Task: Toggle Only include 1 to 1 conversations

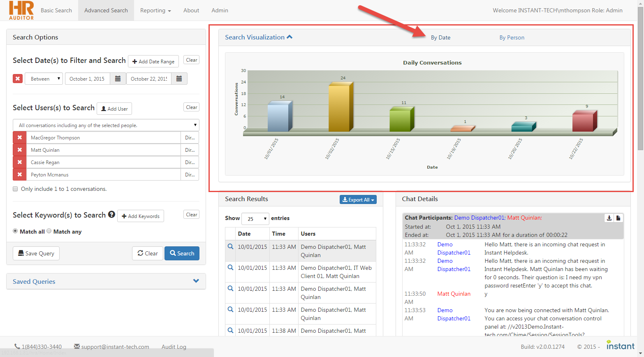Action: tap(15, 189)
